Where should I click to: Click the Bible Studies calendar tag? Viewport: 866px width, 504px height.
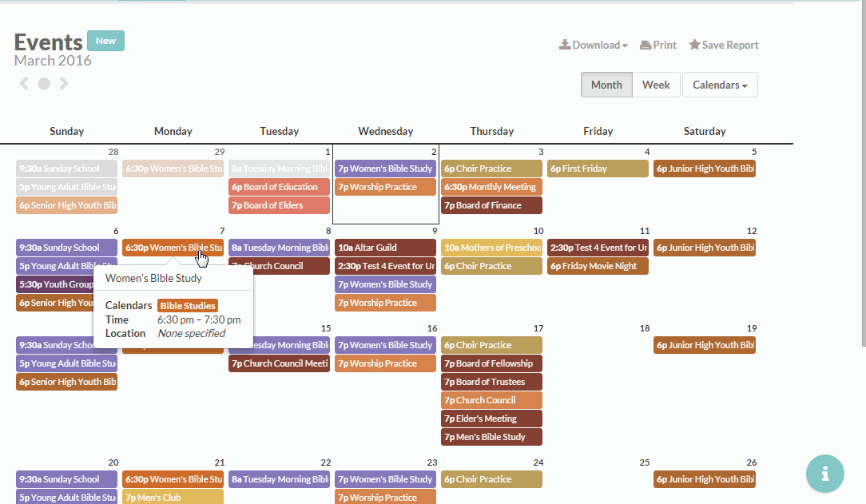click(x=188, y=306)
